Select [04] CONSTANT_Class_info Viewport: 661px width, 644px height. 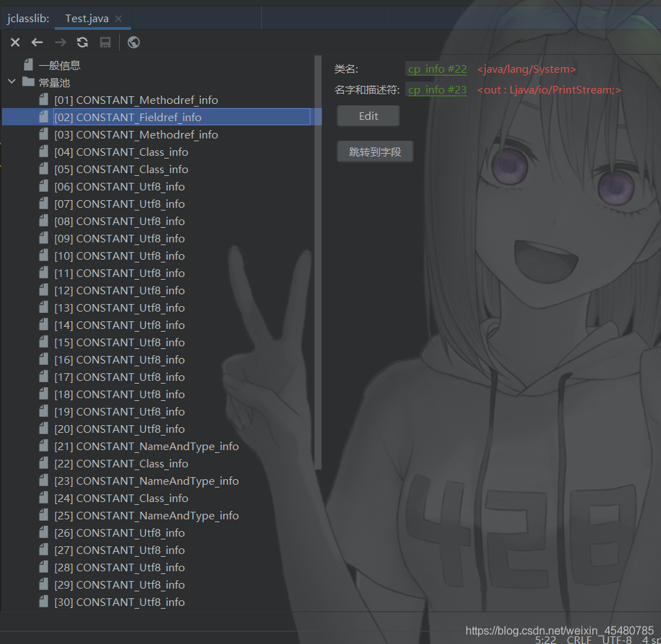click(121, 152)
